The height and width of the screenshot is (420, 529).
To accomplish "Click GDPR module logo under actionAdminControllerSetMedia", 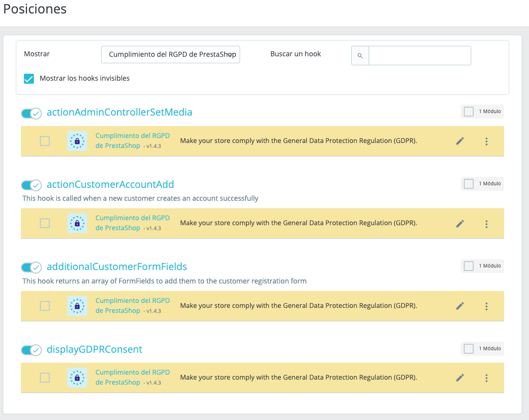I will 77,141.
